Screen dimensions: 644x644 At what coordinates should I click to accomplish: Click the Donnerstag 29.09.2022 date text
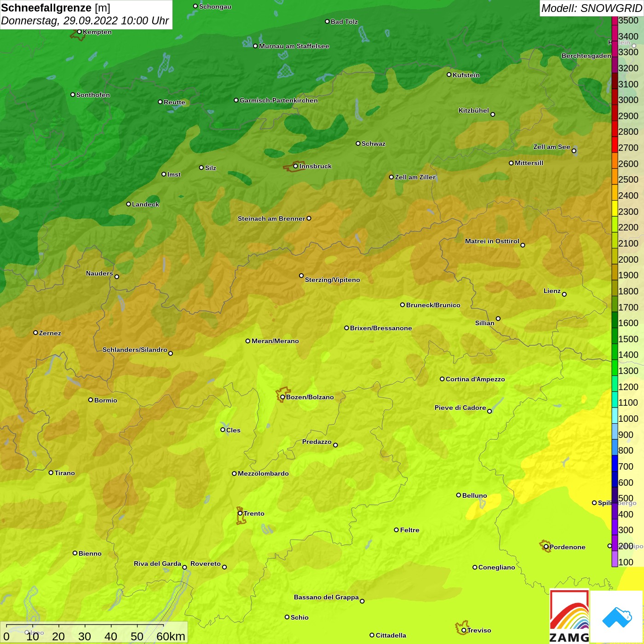point(85,21)
